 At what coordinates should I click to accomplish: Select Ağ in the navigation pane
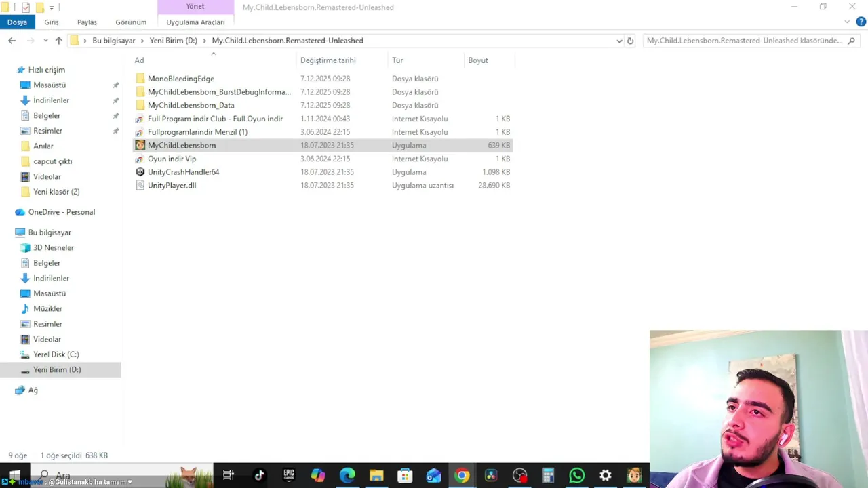[x=33, y=390]
